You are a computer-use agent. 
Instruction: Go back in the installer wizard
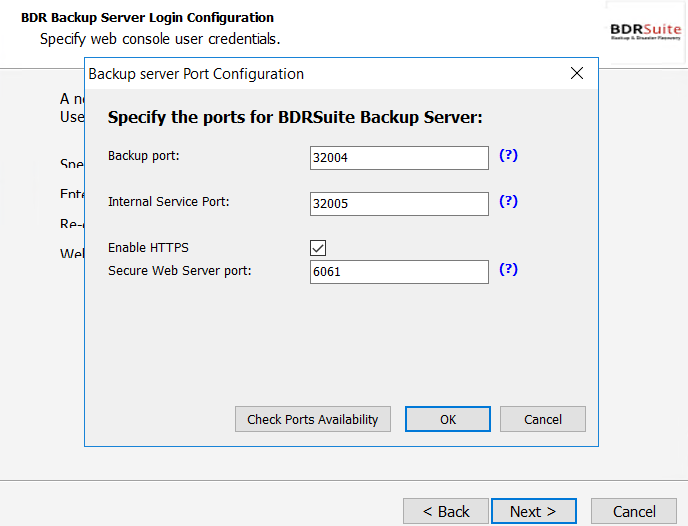click(x=446, y=512)
